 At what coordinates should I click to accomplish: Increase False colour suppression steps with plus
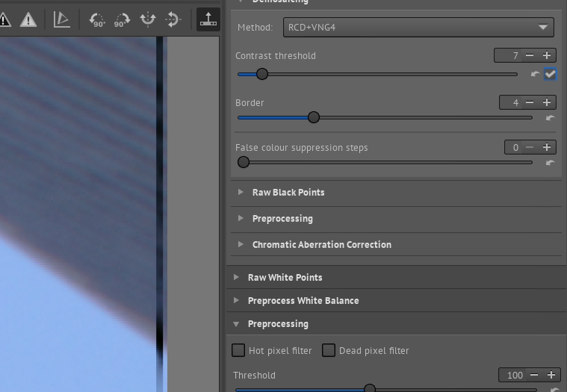[547, 147]
